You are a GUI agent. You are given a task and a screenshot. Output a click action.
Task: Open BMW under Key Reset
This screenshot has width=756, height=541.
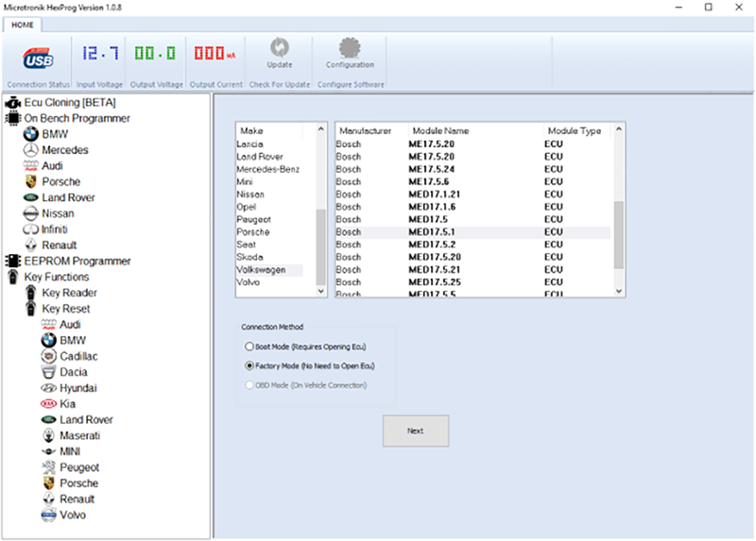click(x=73, y=341)
